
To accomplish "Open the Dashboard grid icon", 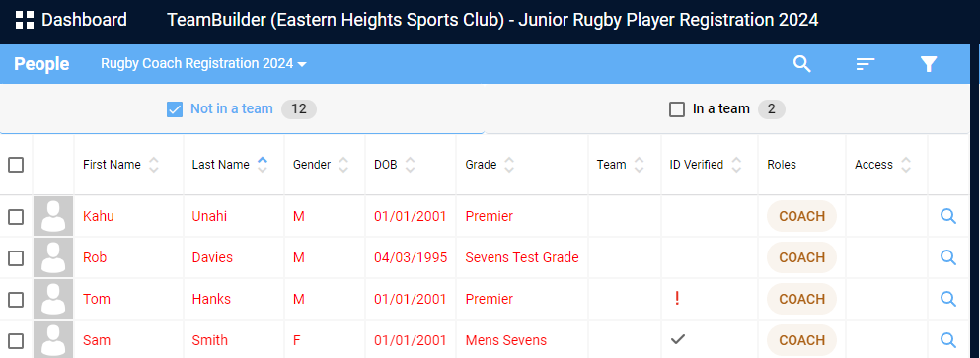I will tap(25, 20).
